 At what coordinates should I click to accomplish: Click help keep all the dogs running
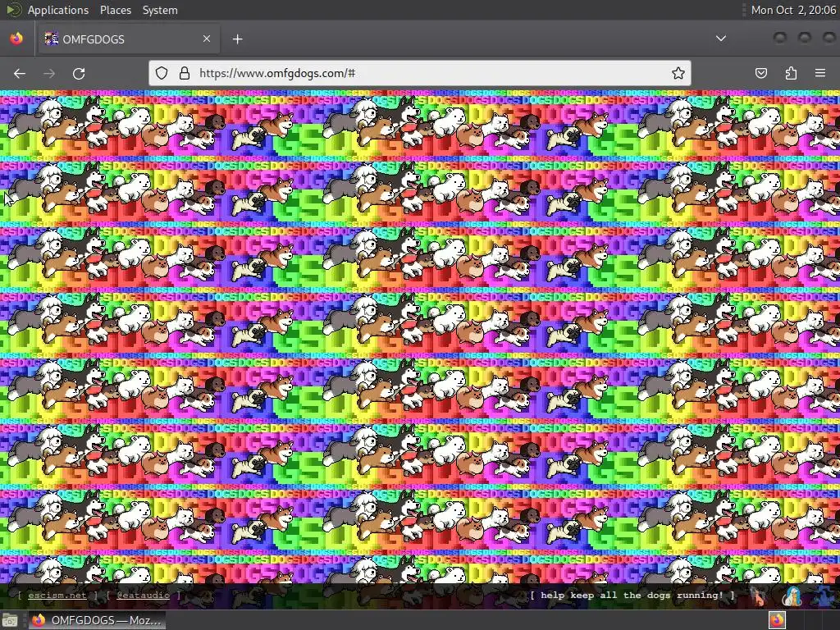click(x=632, y=596)
